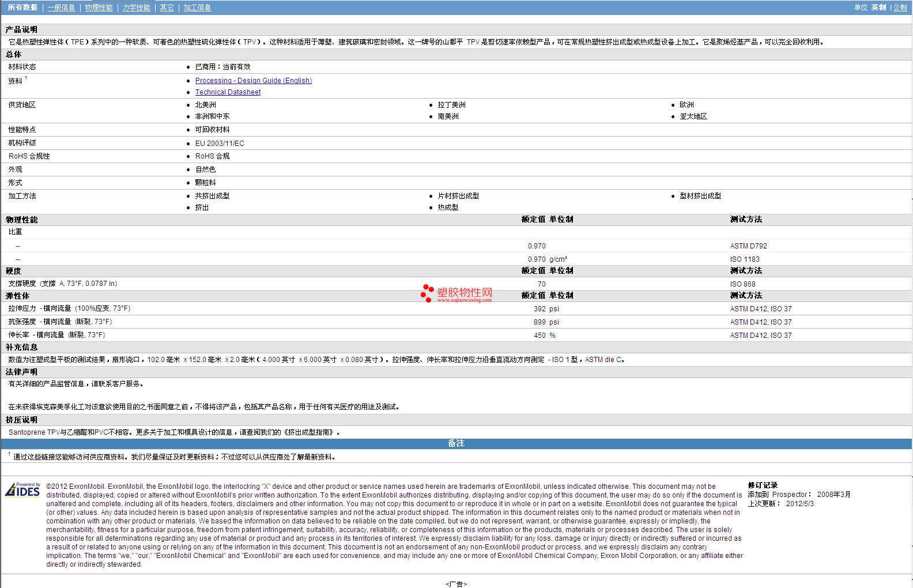Viewport: 913px width, 588px height.
Task: Click the 产品说明 section header
Action: pyautogui.click(x=21, y=29)
